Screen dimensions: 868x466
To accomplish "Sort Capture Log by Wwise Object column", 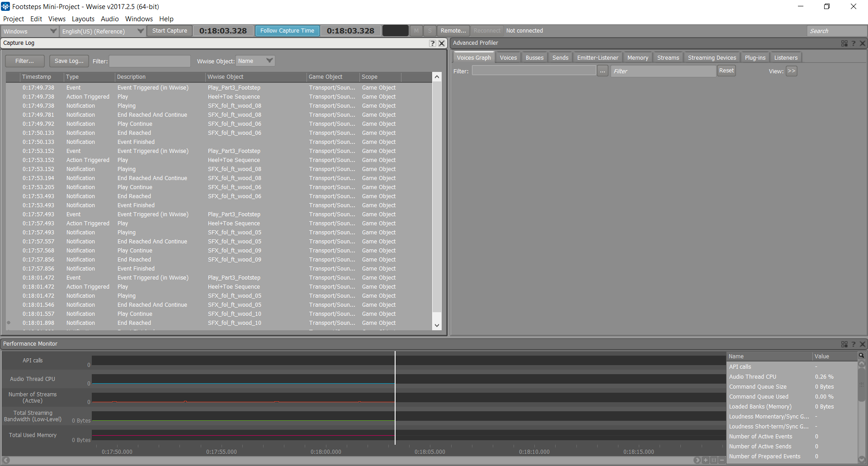I will (256, 77).
